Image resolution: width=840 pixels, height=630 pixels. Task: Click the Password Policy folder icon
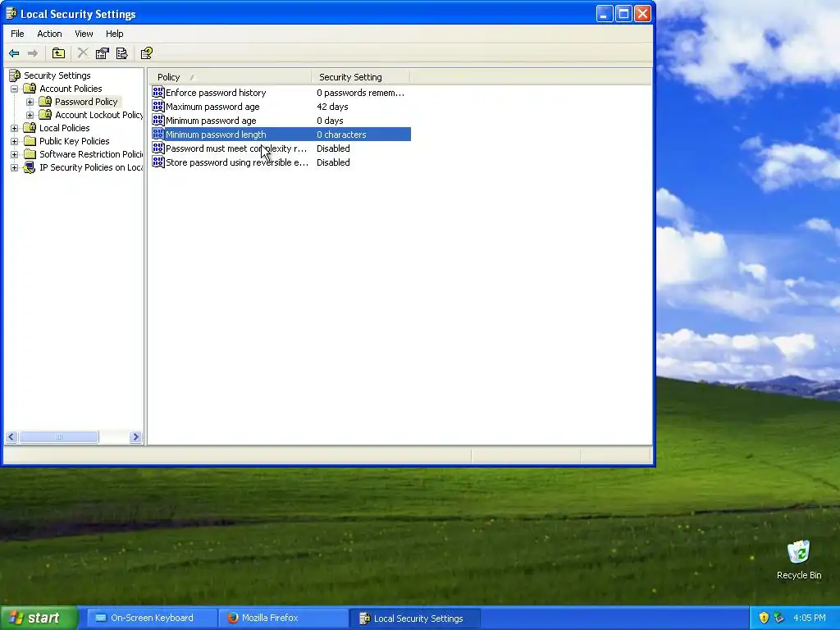[x=46, y=101]
